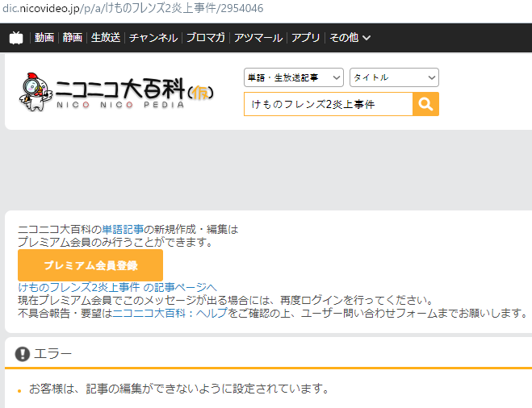Image resolution: width=532 pixels, height=408 pixels.
Task: Open the タイトル search type dropdown
Action: (394, 77)
